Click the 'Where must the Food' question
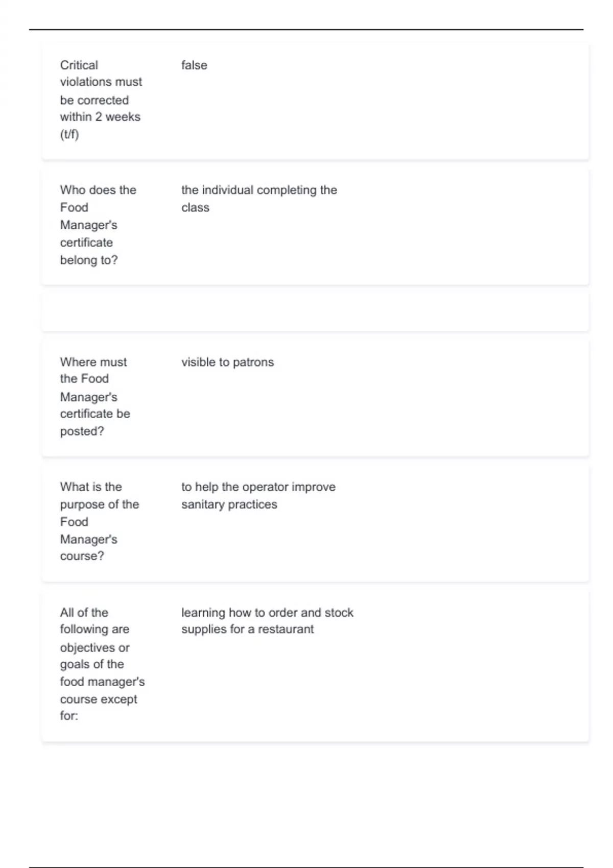Image resolution: width=613 pixels, height=868 pixels. tap(93, 370)
